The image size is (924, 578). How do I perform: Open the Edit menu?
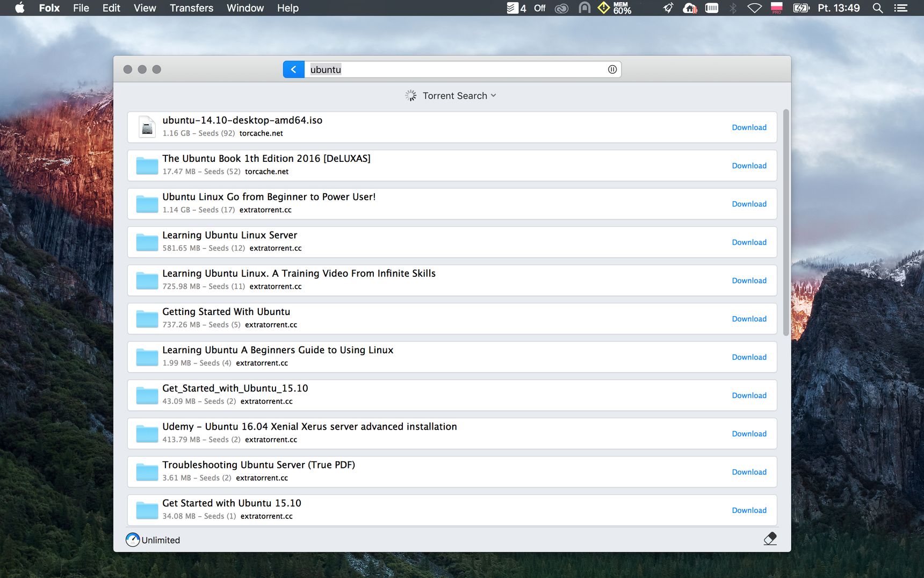(x=111, y=8)
